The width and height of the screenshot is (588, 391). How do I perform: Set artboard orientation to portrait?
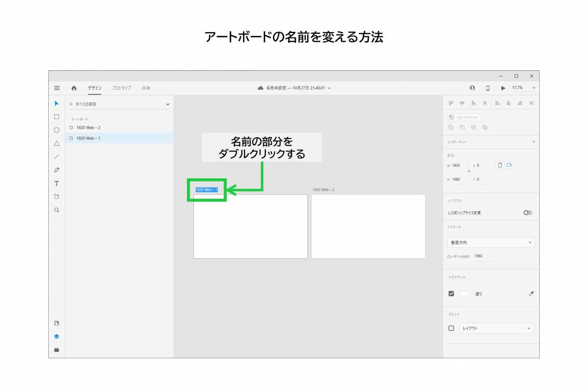(x=500, y=165)
